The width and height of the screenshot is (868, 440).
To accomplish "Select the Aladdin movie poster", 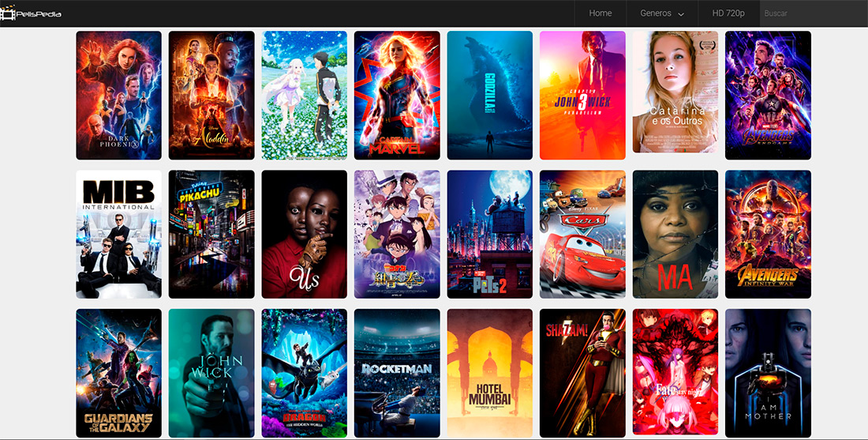I will (211, 95).
